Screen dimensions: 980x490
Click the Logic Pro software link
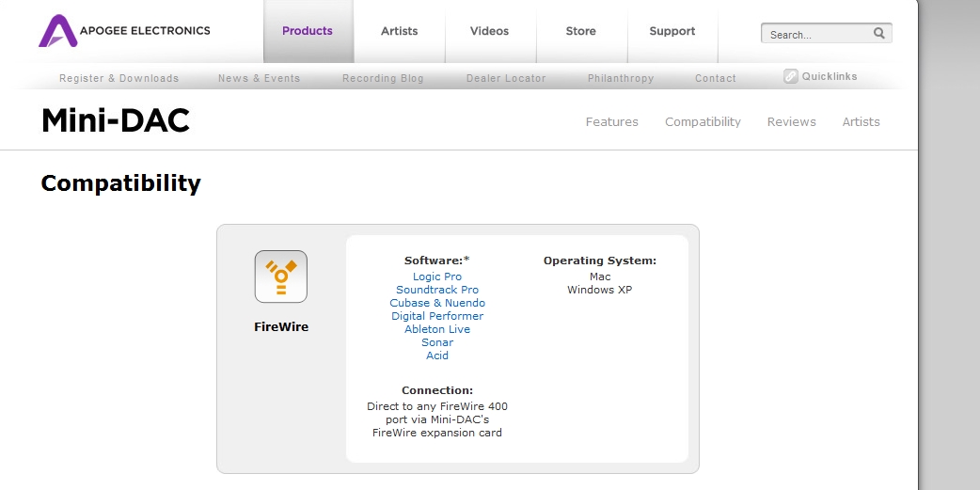point(437,277)
